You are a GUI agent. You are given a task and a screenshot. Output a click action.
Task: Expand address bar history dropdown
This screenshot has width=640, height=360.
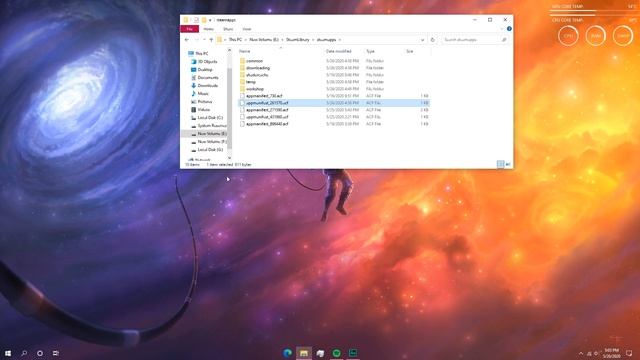tap(422, 40)
